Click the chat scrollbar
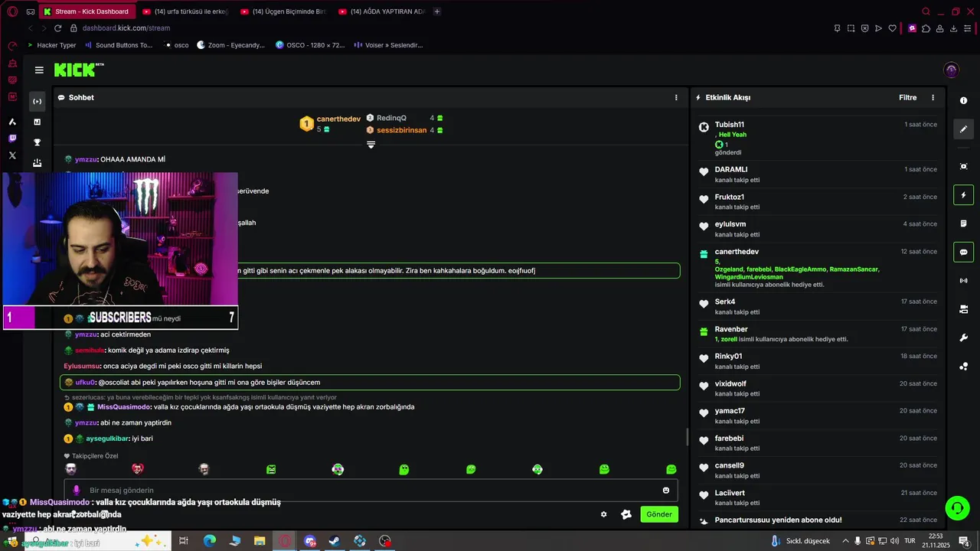Screen dimensions: 980x551 point(687,438)
